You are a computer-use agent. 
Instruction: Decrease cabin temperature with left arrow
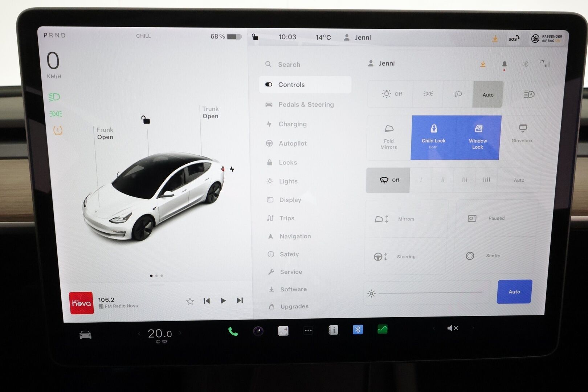pyautogui.click(x=139, y=333)
